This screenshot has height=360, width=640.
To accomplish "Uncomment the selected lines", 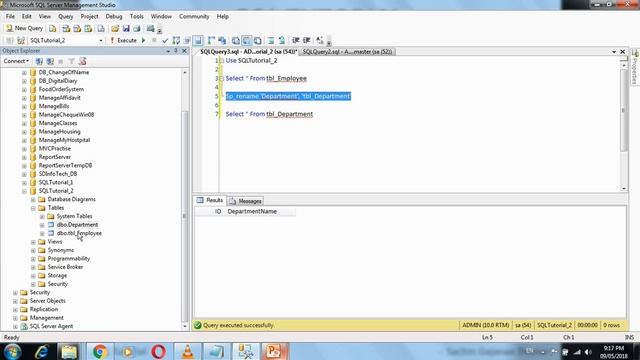I will pyautogui.click(x=282, y=40).
